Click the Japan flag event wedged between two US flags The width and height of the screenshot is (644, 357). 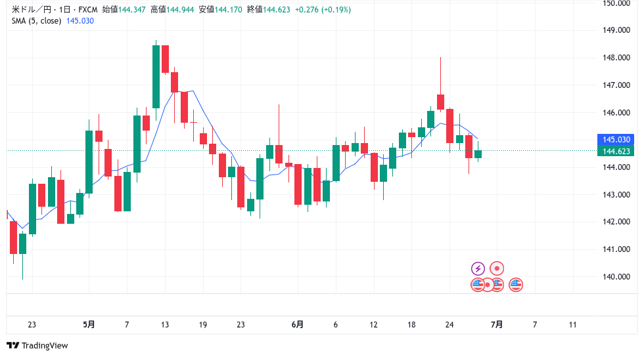pos(488,284)
